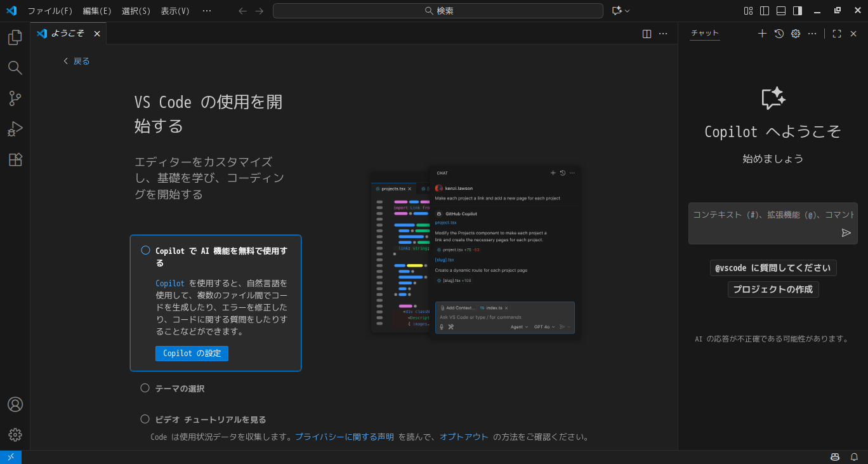Select the テーマの選択 step

pos(180,388)
